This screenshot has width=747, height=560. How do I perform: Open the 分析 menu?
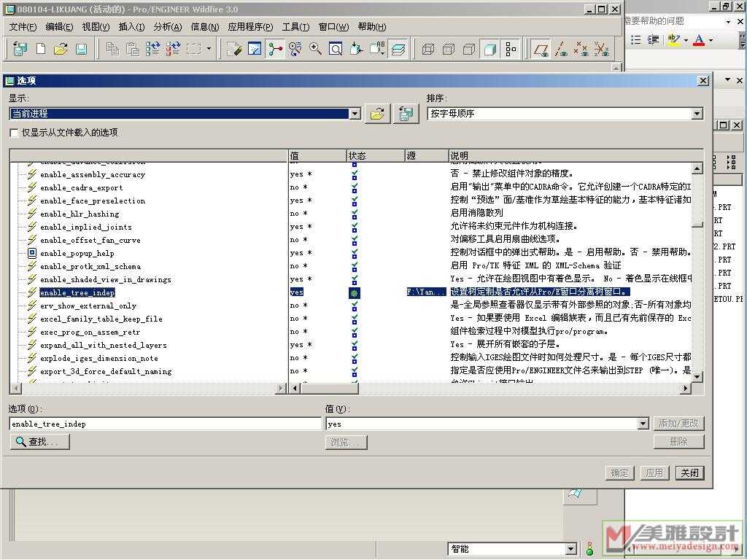[168, 27]
